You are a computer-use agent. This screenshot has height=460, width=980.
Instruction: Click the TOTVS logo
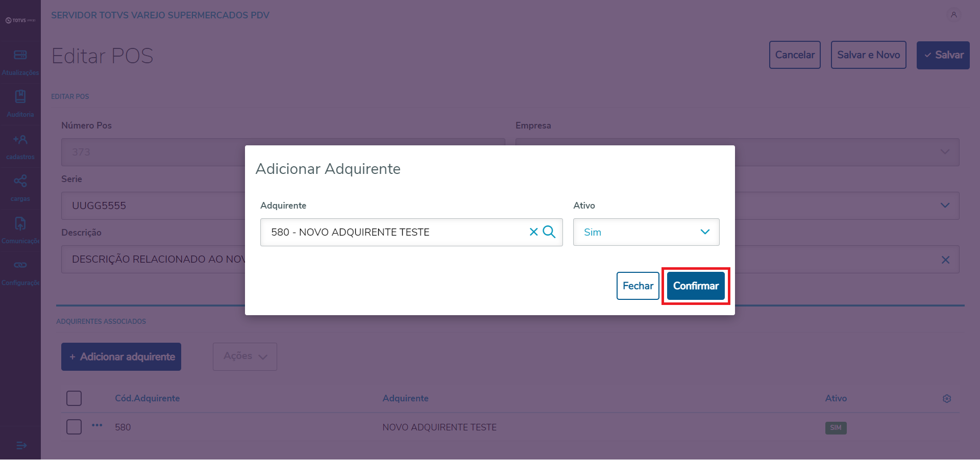click(x=20, y=20)
